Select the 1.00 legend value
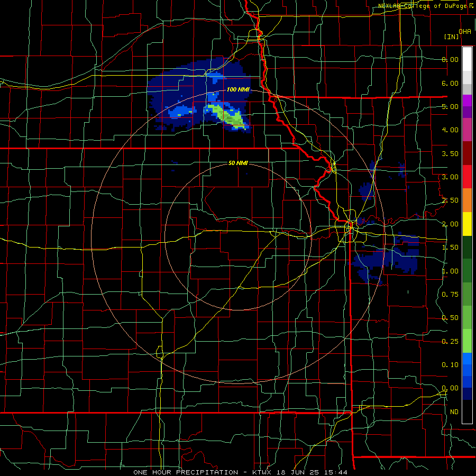 coord(450,271)
